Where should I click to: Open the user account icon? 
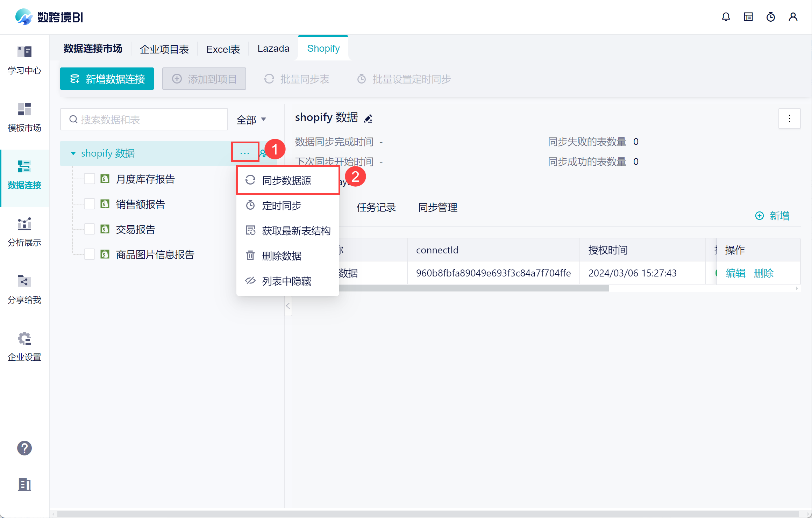[x=793, y=17]
